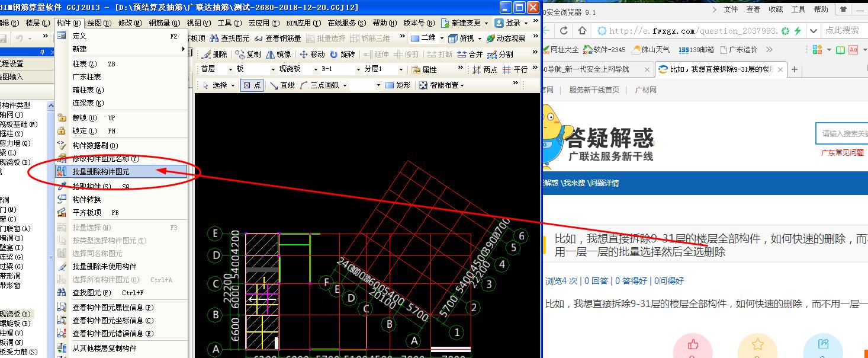
Task: Click the 分割 split tool
Action: (x=501, y=54)
